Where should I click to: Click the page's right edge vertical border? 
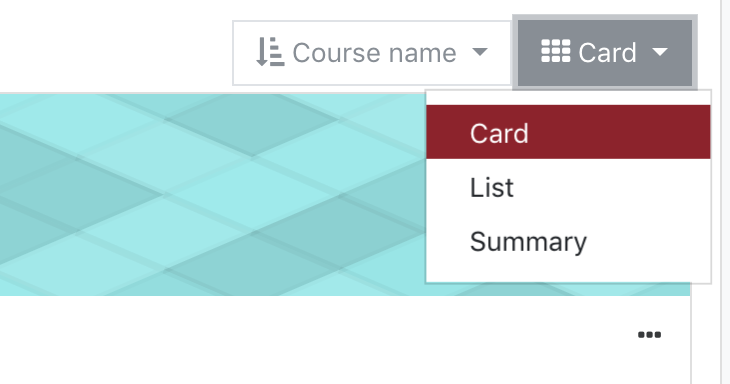tap(722, 192)
